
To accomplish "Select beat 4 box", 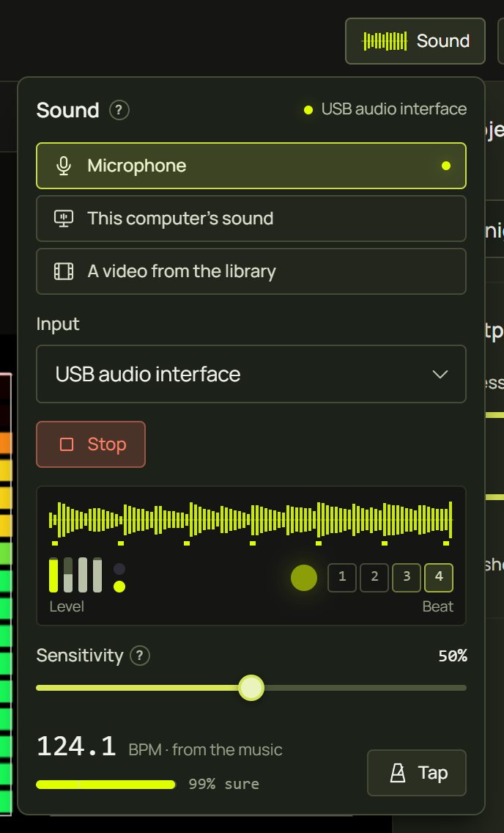I will (439, 578).
